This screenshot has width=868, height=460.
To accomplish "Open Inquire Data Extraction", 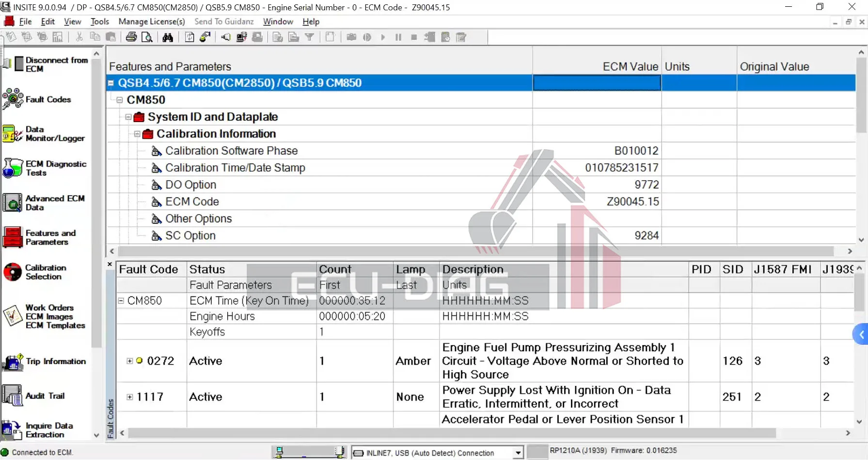I will click(38, 430).
